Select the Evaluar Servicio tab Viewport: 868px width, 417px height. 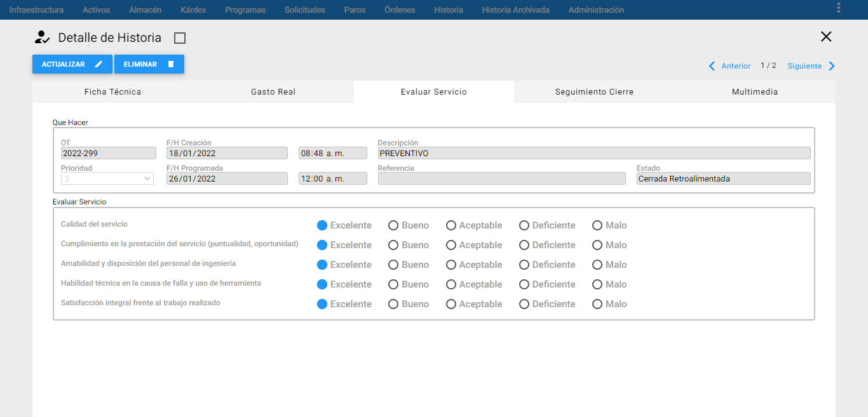[434, 92]
